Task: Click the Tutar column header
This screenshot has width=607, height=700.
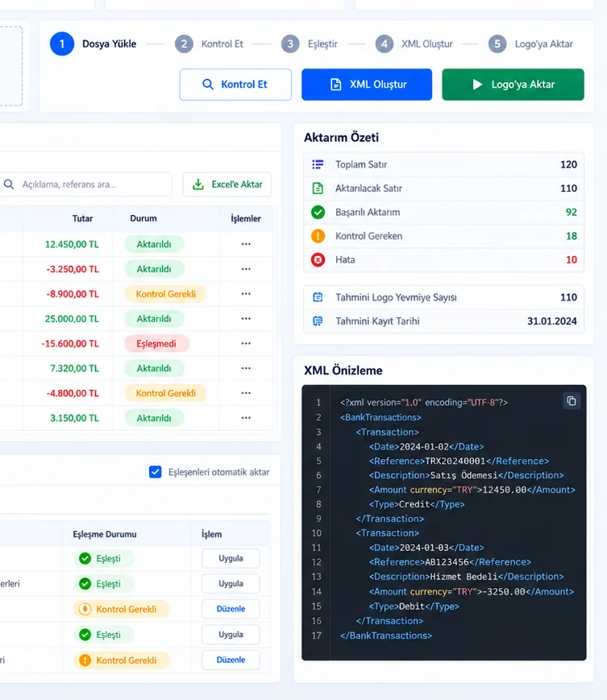Action: tap(83, 218)
